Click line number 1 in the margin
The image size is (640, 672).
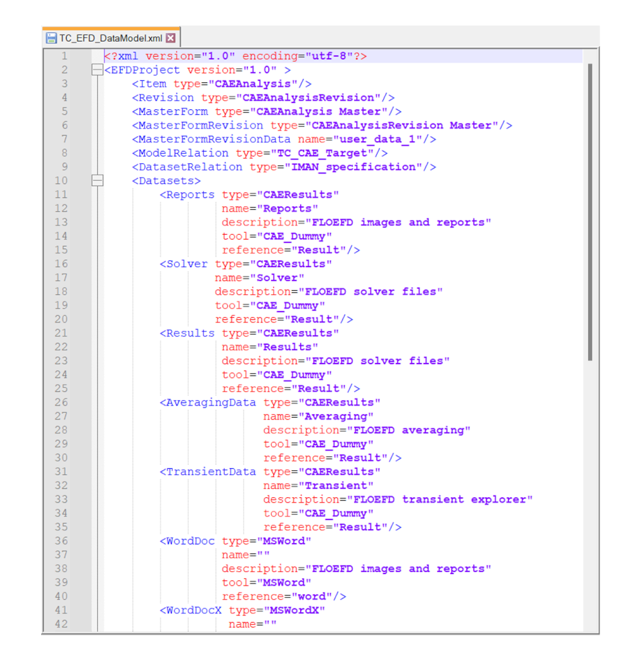(64, 56)
